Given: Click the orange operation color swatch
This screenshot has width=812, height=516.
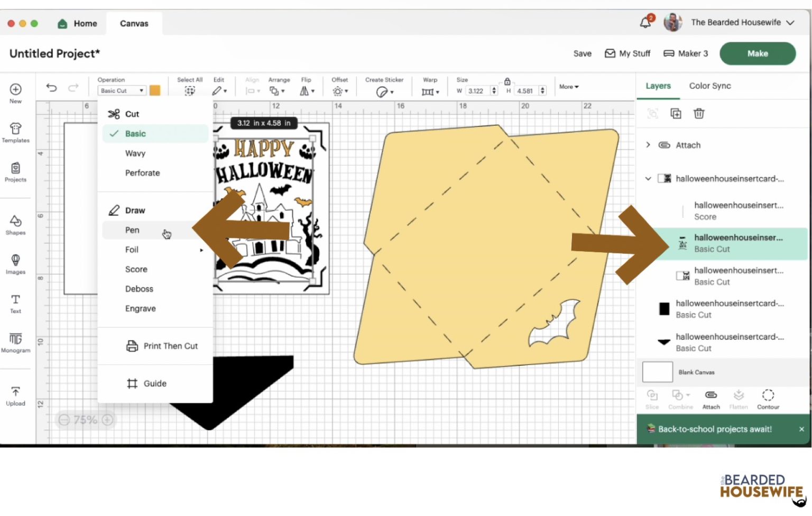Looking at the screenshot, I should point(154,90).
